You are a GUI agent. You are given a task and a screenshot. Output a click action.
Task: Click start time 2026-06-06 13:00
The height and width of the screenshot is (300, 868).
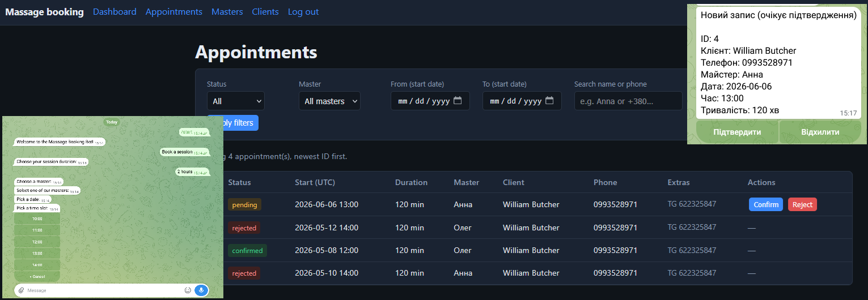click(327, 204)
